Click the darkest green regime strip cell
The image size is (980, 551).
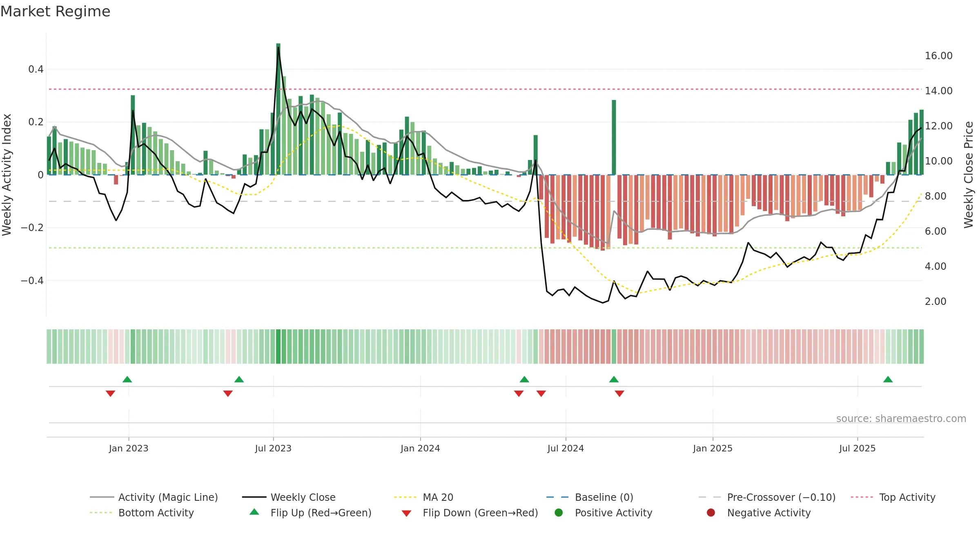278,347
